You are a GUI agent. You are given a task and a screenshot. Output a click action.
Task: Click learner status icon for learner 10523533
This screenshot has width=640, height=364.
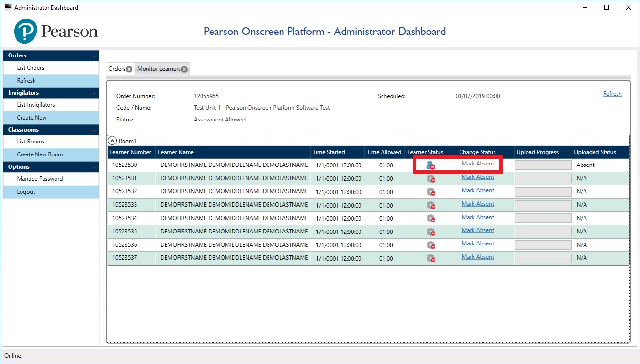pos(431,205)
